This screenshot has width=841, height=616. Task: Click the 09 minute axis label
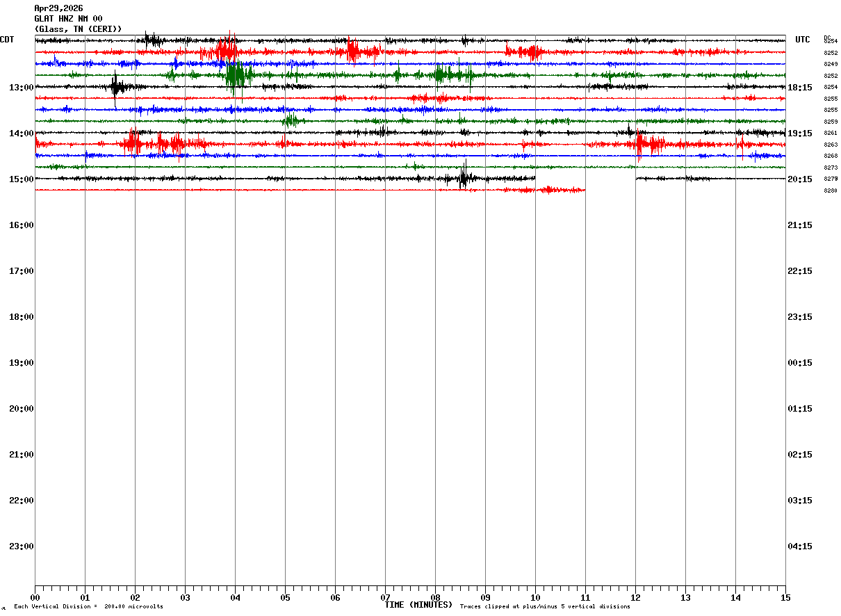tap(485, 598)
